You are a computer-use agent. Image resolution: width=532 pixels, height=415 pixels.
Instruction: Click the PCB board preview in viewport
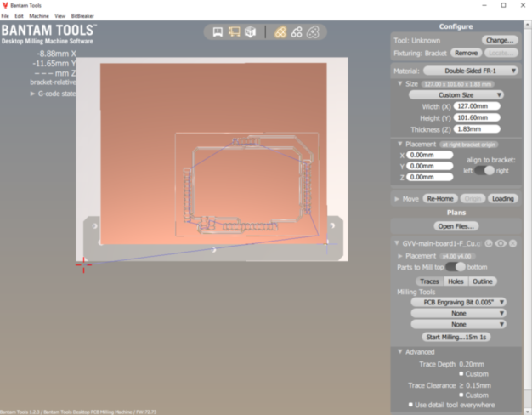[x=213, y=153]
